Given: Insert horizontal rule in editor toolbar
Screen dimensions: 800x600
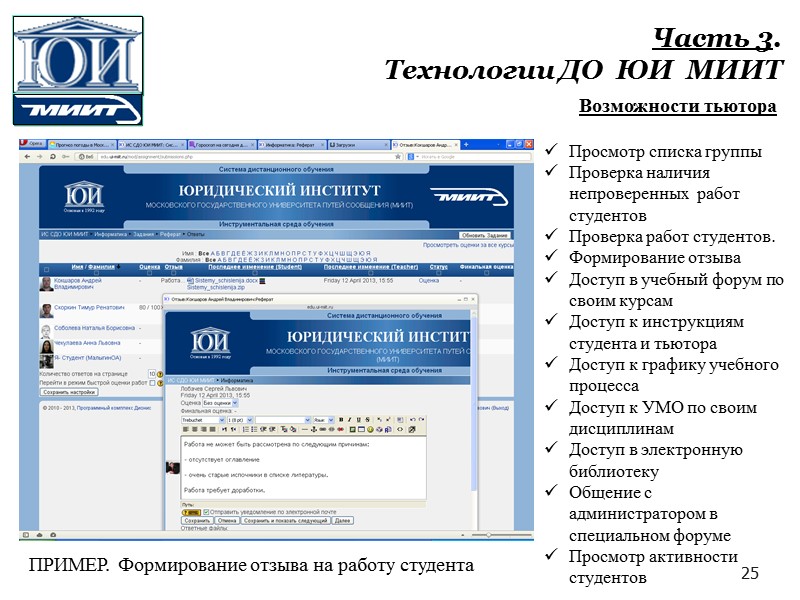Looking at the screenshot, I should 305,430.
